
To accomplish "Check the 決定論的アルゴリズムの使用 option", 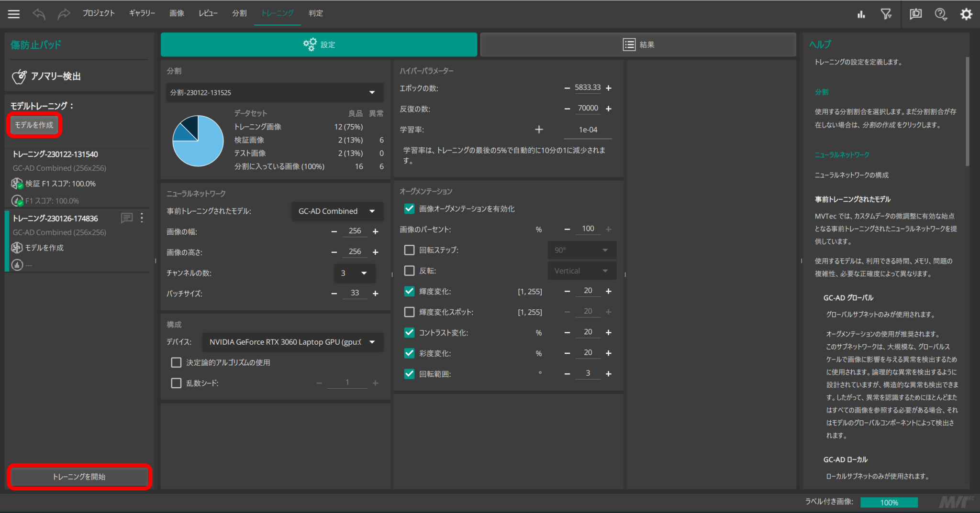I will pos(176,362).
